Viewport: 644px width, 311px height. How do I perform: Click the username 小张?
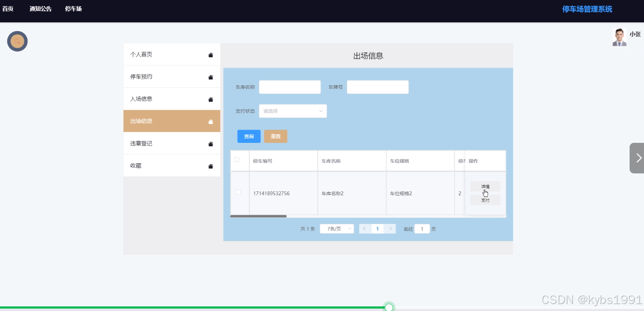635,34
